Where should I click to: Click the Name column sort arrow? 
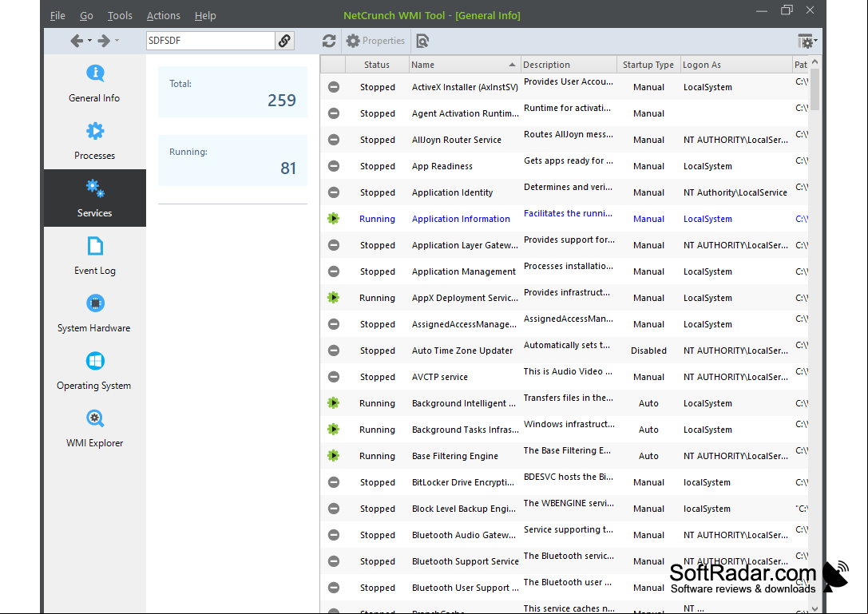(x=512, y=65)
